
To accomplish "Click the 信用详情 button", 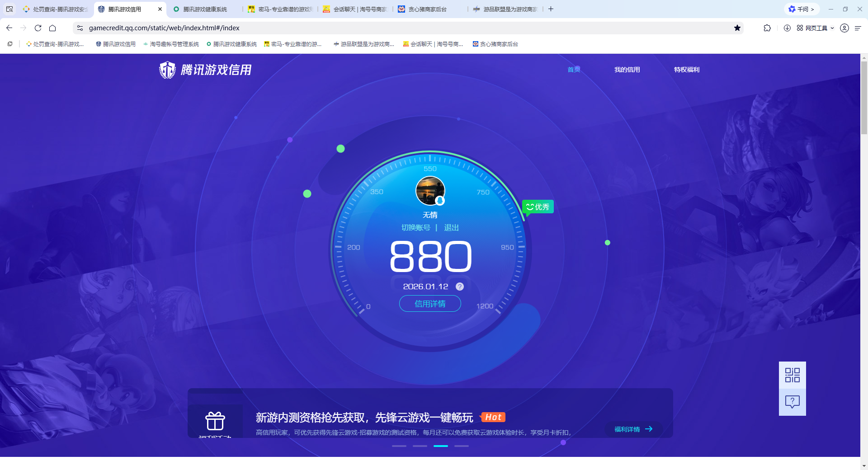I will click(430, 304).
